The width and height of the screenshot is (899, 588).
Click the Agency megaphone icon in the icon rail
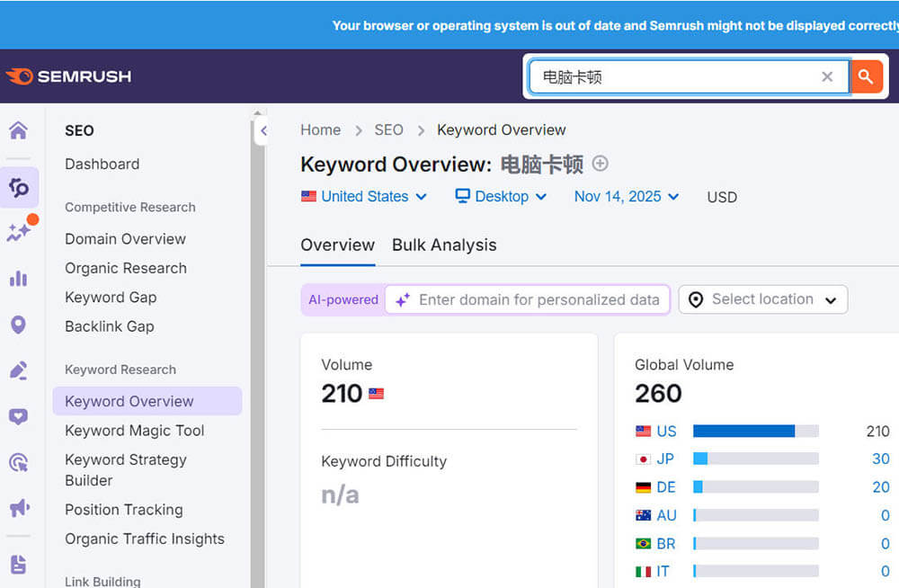click(x=19, y=508)
